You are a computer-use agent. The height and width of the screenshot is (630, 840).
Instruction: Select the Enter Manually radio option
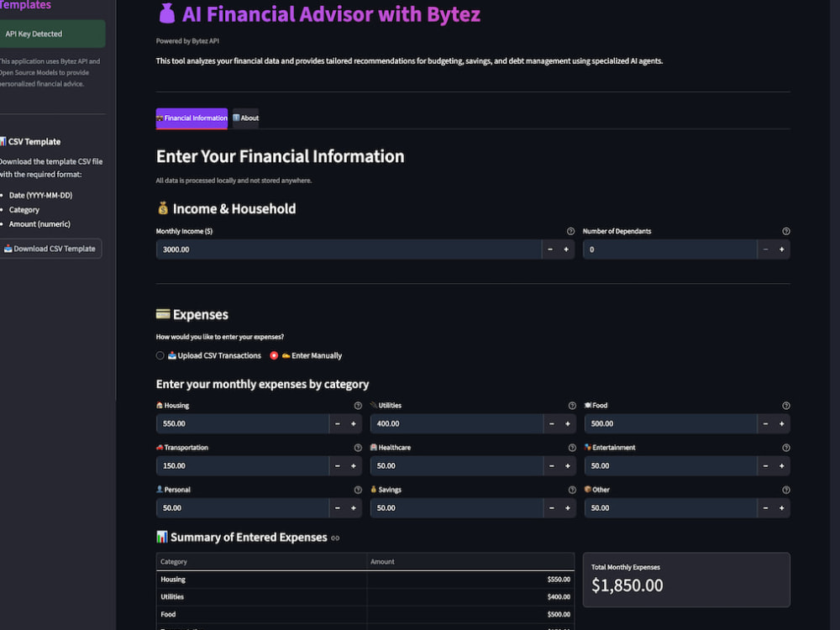tap(274, 355)
